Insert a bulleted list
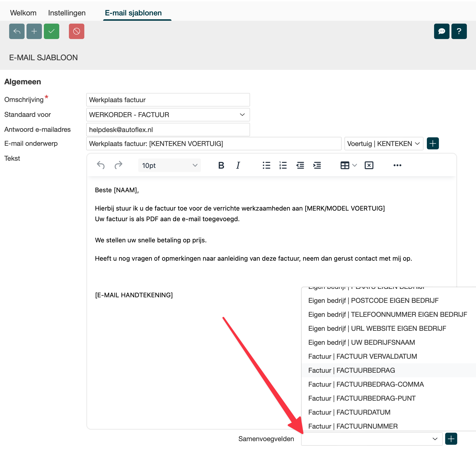This screenshot has height=451, width=476. pos(266,165)
